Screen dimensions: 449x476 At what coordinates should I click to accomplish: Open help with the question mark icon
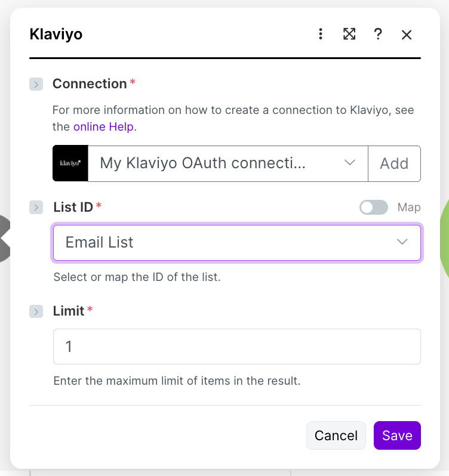pos(378,34)
